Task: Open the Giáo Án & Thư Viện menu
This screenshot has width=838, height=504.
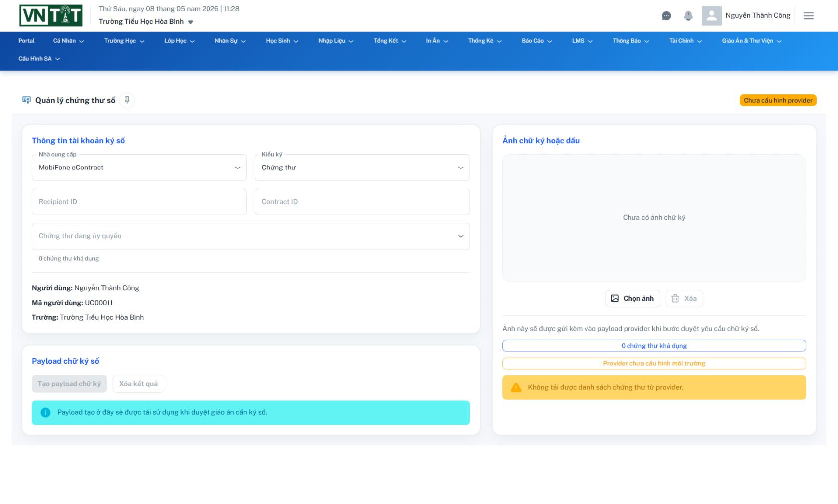Action: point(752,41)
